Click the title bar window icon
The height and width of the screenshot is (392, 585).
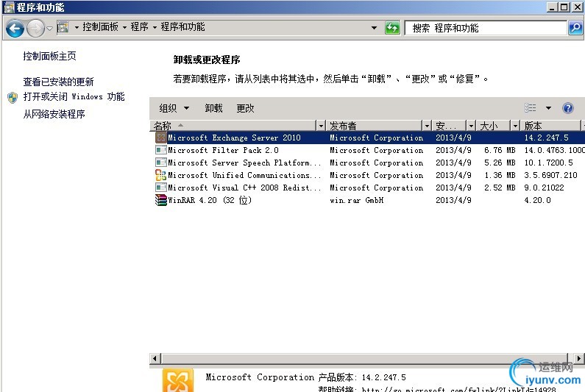click(x=9, y=7)
